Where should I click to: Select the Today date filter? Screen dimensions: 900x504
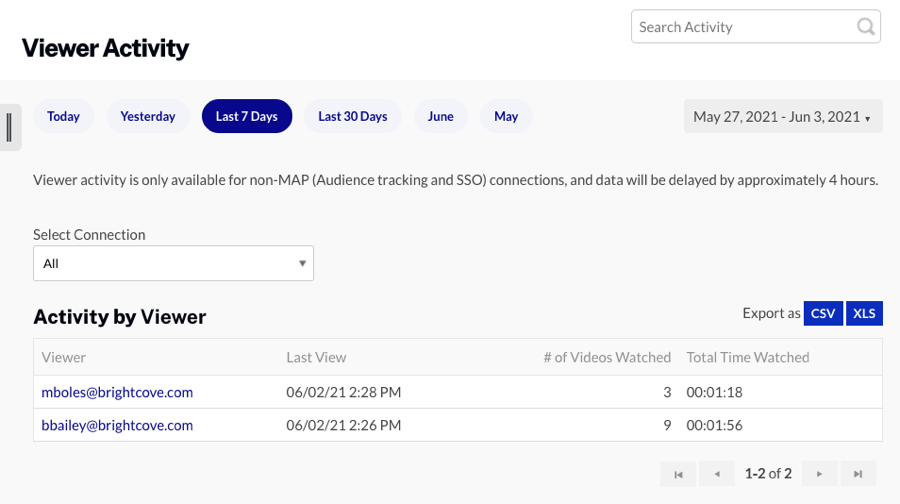pyautogui.click(x=63, y=117)
